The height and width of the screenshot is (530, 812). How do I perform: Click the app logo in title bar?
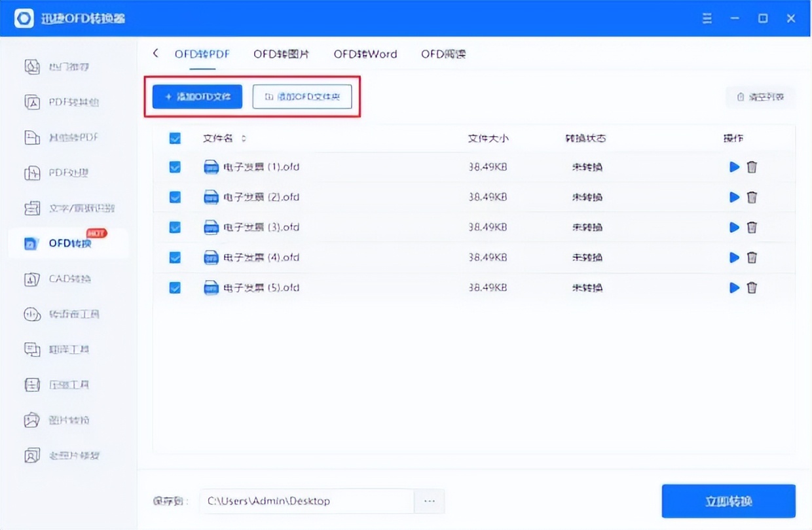pos(24,18)
